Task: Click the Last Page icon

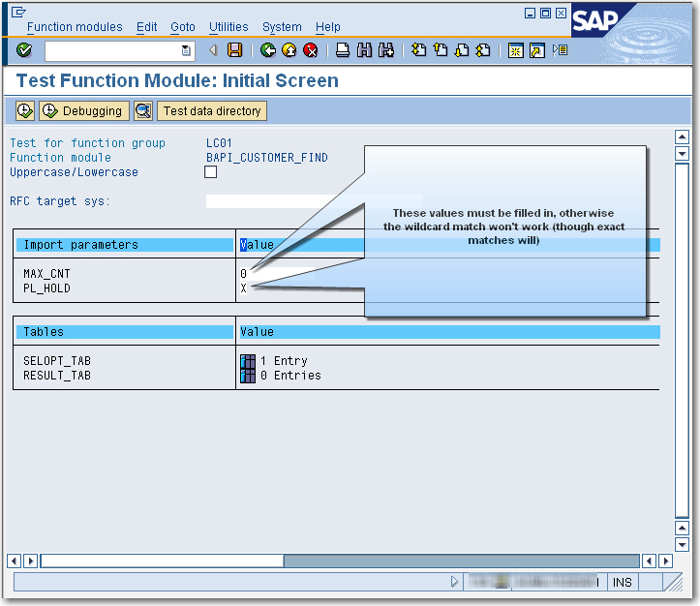Action: coord(483,50)
